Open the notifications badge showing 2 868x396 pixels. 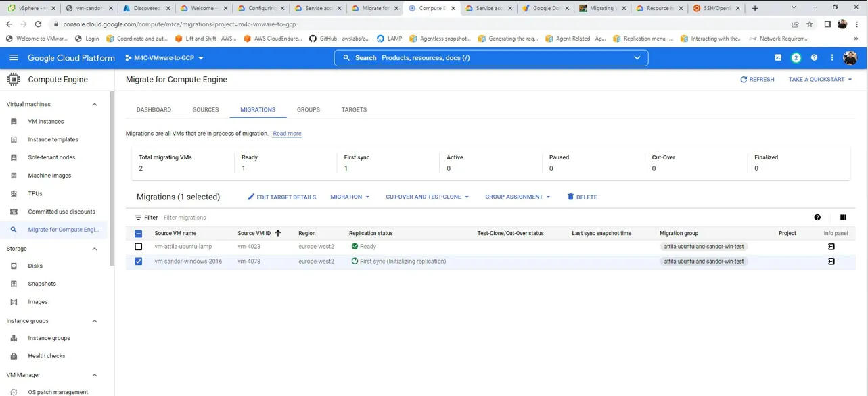pyautogui.click(x=796, y=58)
